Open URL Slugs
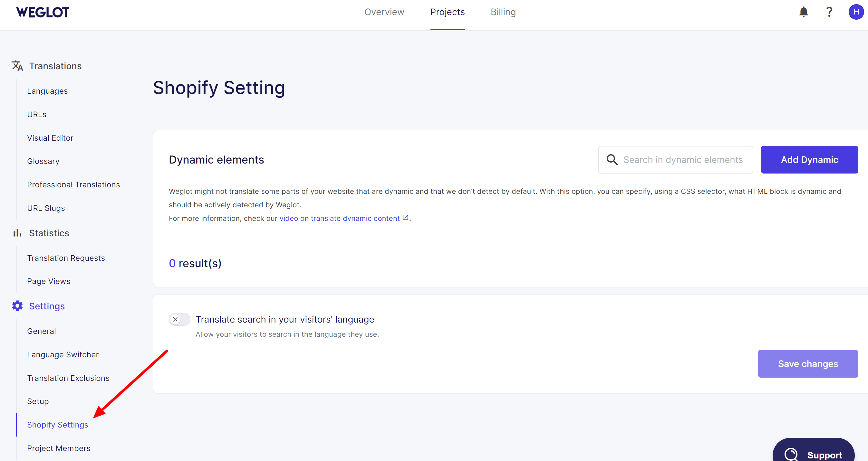Viewport: 868px width, 461px height. [x=46, y=208]
